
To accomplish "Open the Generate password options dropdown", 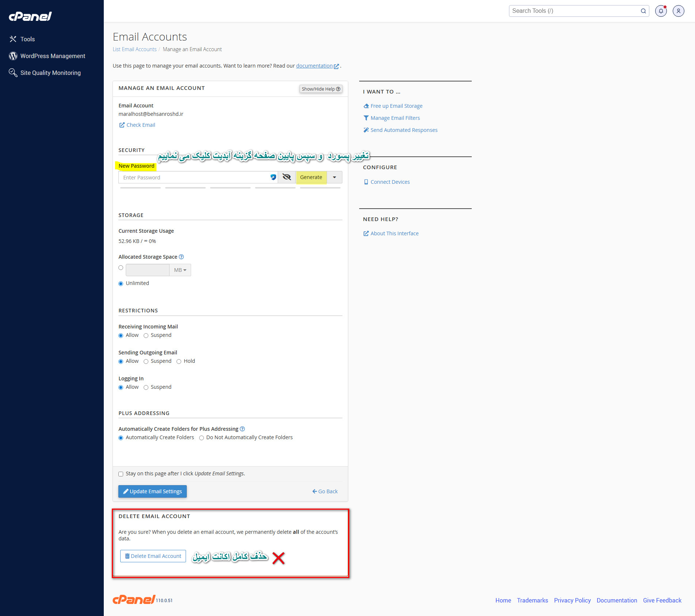I will click(334, 177).
